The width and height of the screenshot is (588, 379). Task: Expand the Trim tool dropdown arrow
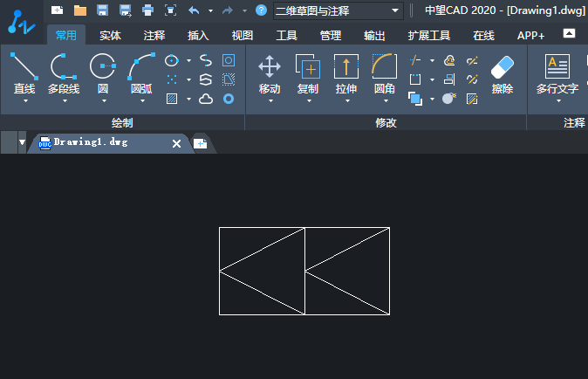[x=433, y=60]
